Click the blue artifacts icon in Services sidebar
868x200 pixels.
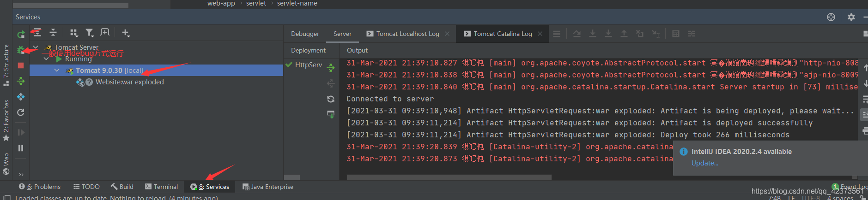(21, 97)
